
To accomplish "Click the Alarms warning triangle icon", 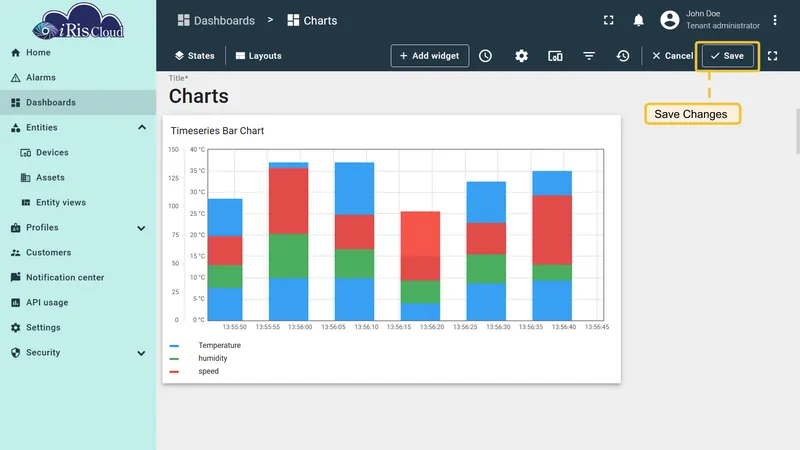I will [15, 78].
